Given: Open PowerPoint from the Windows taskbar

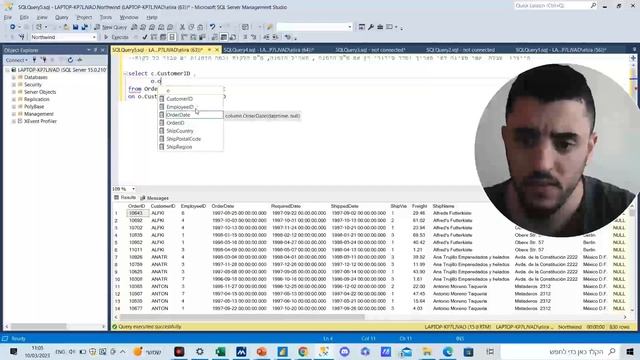Looking at the screenshot, I should pos(262,351).
